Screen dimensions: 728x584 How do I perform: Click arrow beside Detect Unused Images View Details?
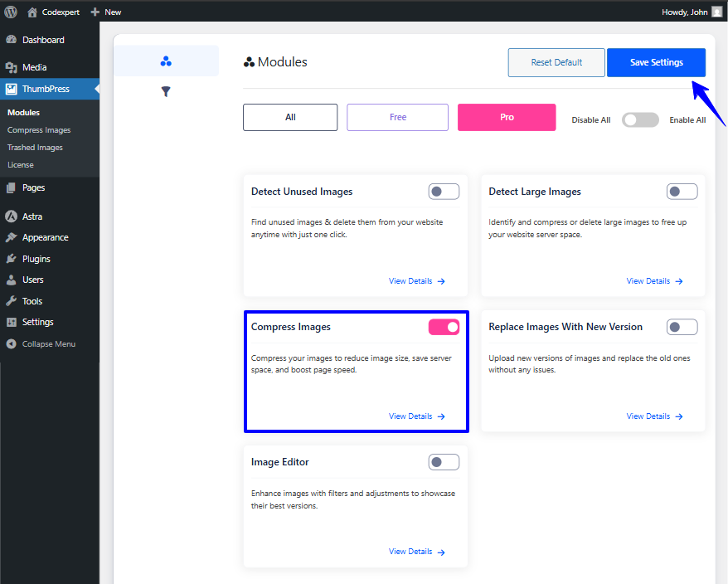pyautogui.click(x=441, y=281)
